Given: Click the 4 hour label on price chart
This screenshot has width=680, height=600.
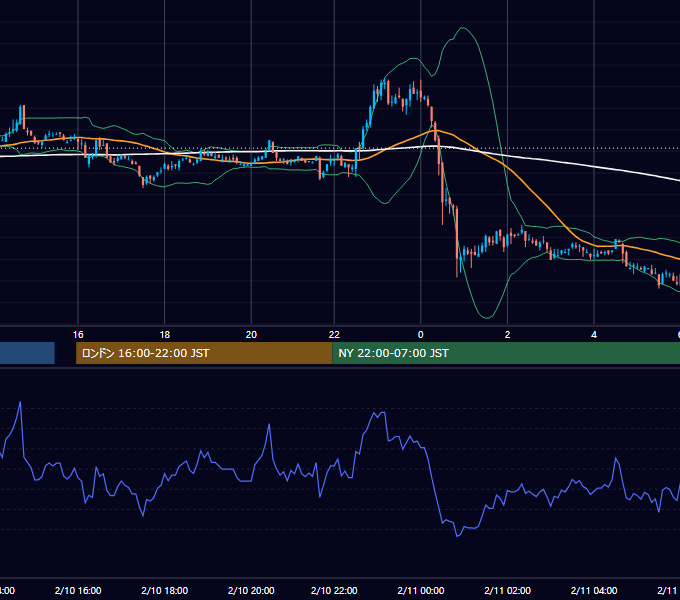Looking at the screenshot, I should pos(594,334).
